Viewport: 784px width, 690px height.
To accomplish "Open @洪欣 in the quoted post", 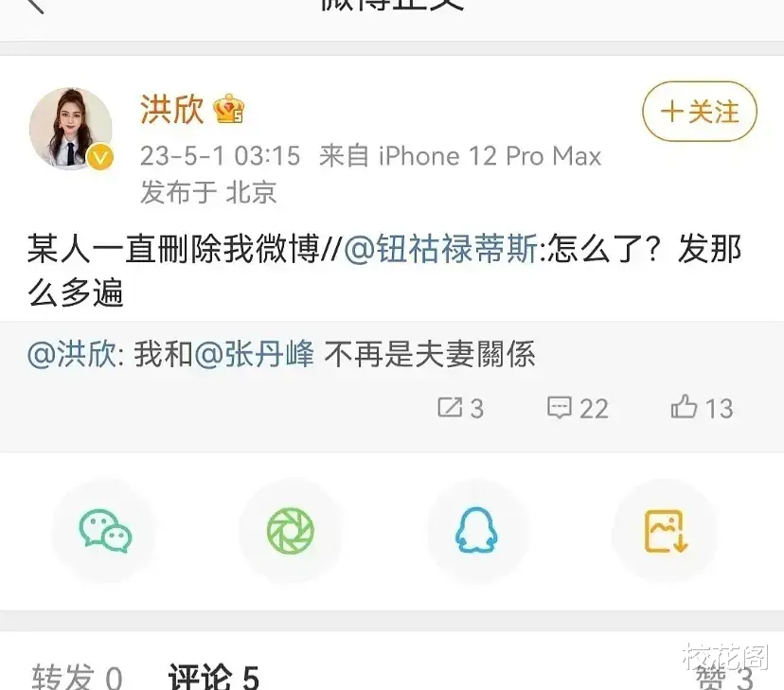I will click(x=72, y=354).
